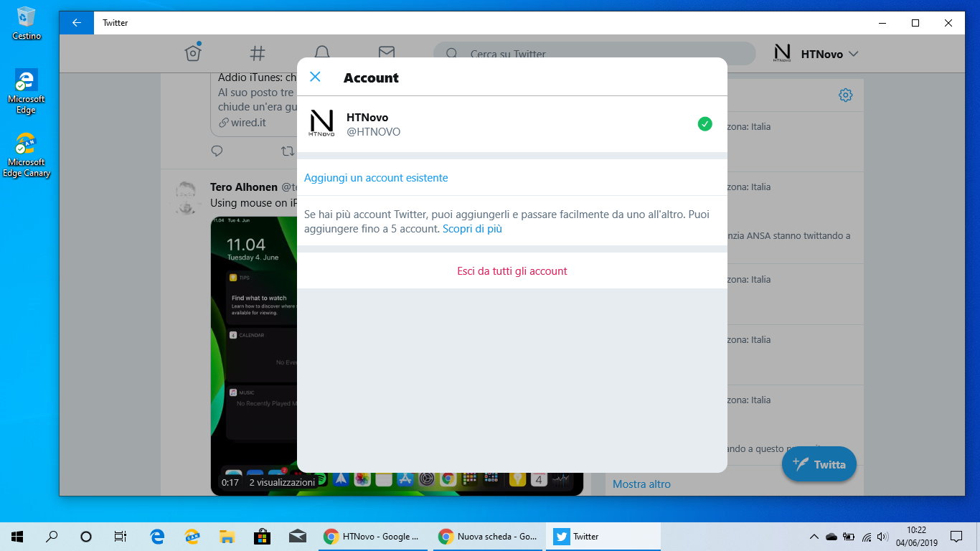
Task: Open Cortana circle on taskbar
Action: point(86,536)
